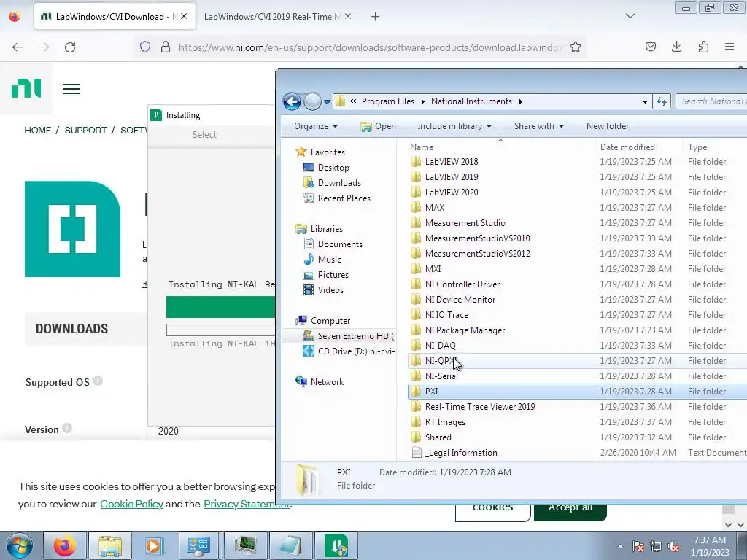747x560 pixels.
Task: Select Network in navigation pane
Action: click(x=327, y=382)
